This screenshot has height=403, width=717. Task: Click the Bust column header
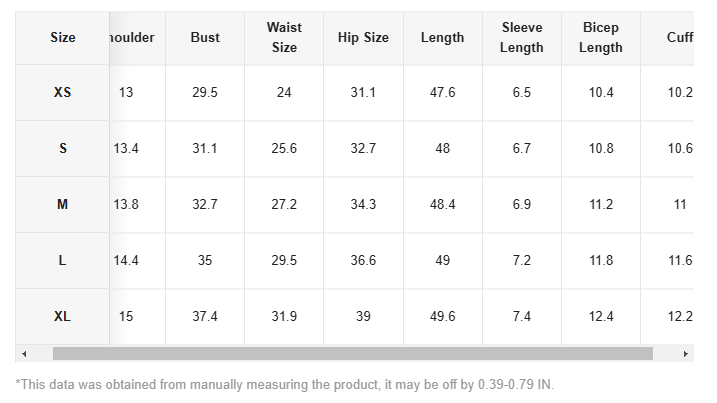coord(205,38)
